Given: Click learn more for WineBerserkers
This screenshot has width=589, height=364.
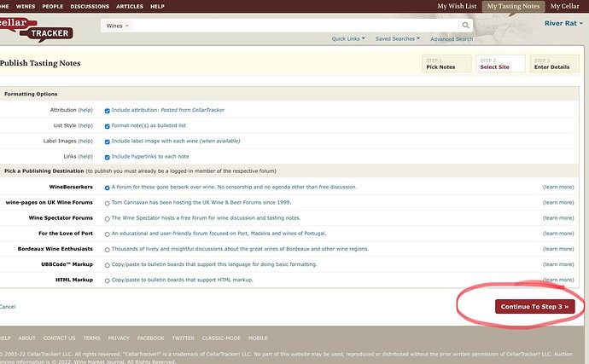Looking at the screenshot, I should (558, 187).
